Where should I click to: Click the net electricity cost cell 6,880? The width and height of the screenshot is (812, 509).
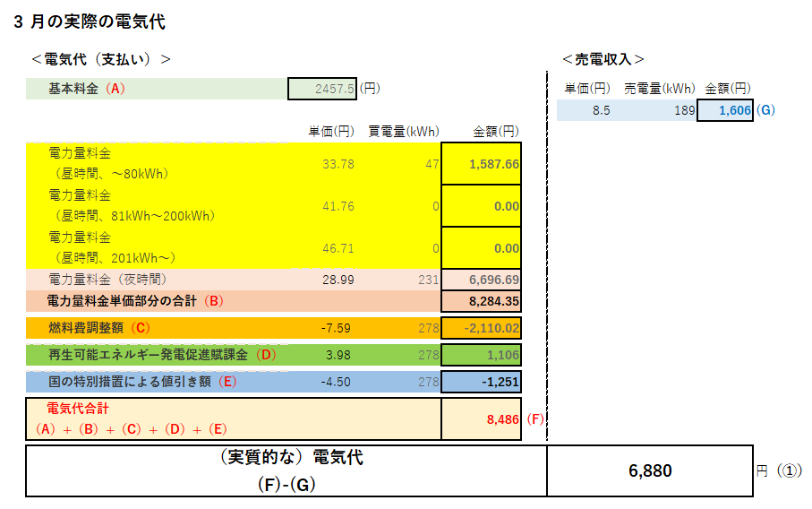pyautogui.click(x=649, y=470)
